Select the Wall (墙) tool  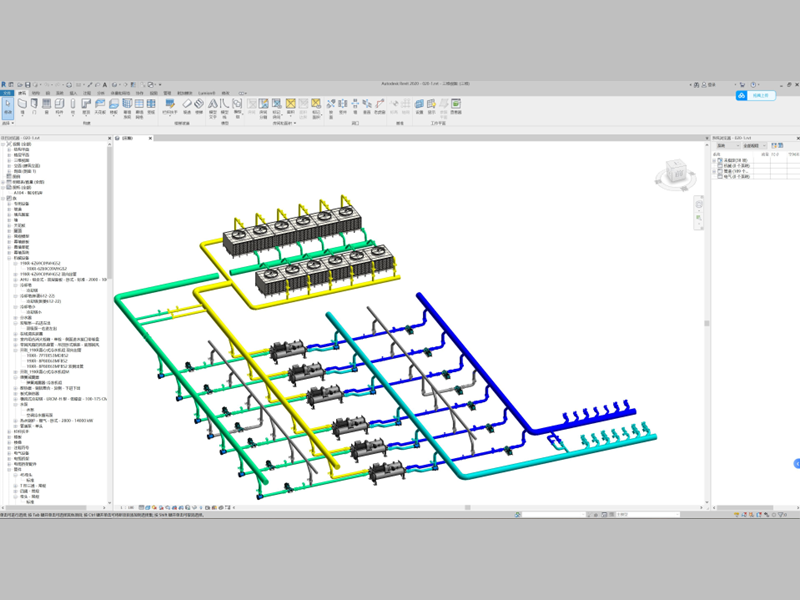23,106
